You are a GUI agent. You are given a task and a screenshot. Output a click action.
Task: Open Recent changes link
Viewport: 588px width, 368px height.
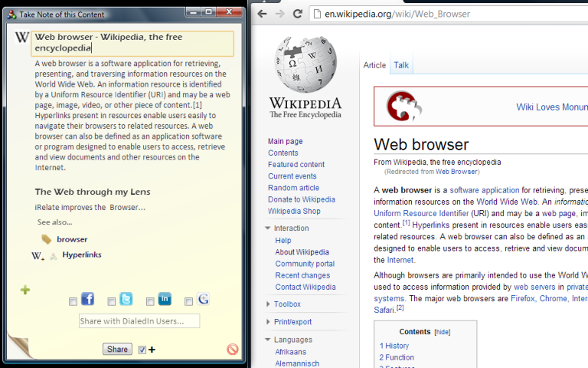tap(302, 275)
